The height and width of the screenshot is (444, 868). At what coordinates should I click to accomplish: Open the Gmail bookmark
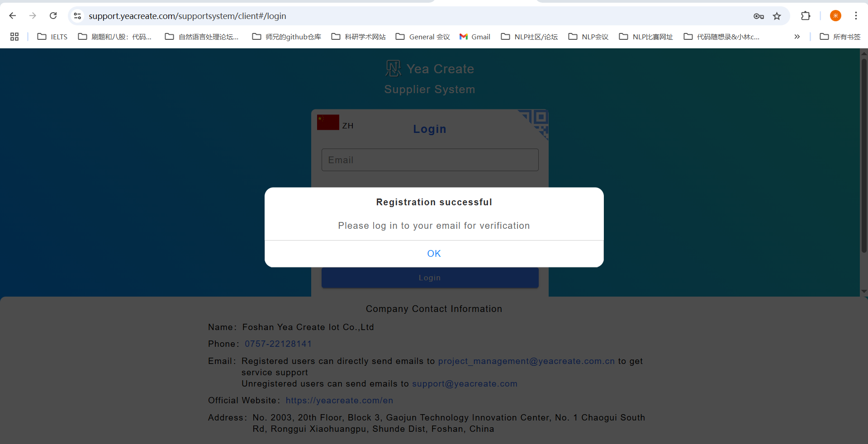[x=475, y=37]
